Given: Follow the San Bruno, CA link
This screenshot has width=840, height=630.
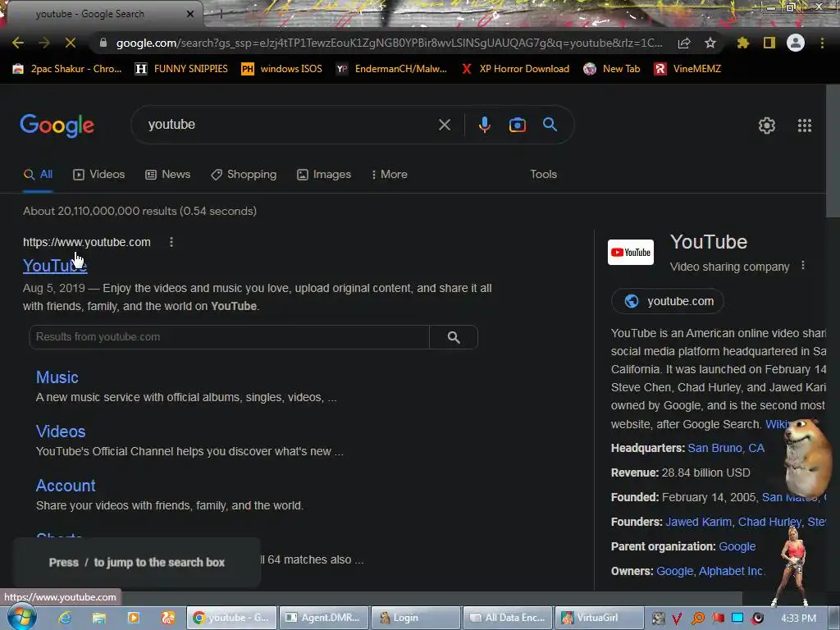Looking at the screenshot, I should (726, 448).
